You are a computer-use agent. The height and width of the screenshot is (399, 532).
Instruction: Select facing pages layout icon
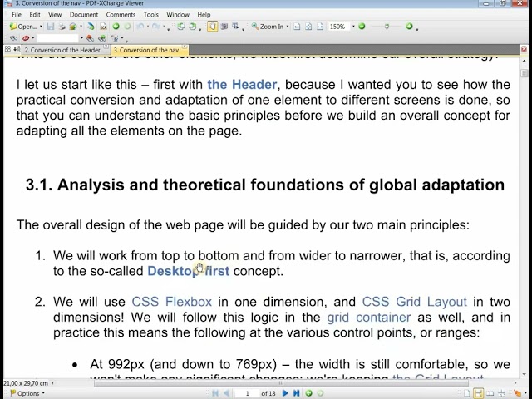490,393
